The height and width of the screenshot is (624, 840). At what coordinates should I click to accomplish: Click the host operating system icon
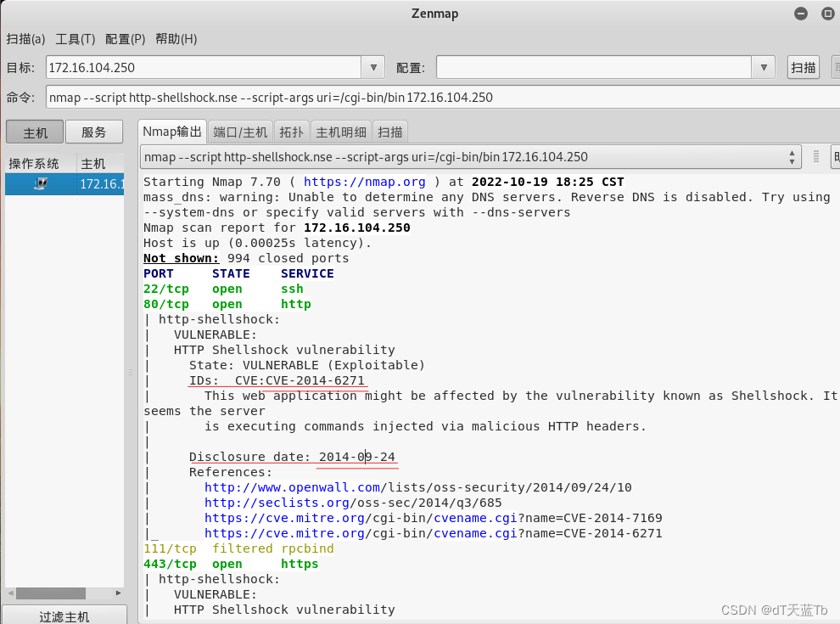pos(41,184)
